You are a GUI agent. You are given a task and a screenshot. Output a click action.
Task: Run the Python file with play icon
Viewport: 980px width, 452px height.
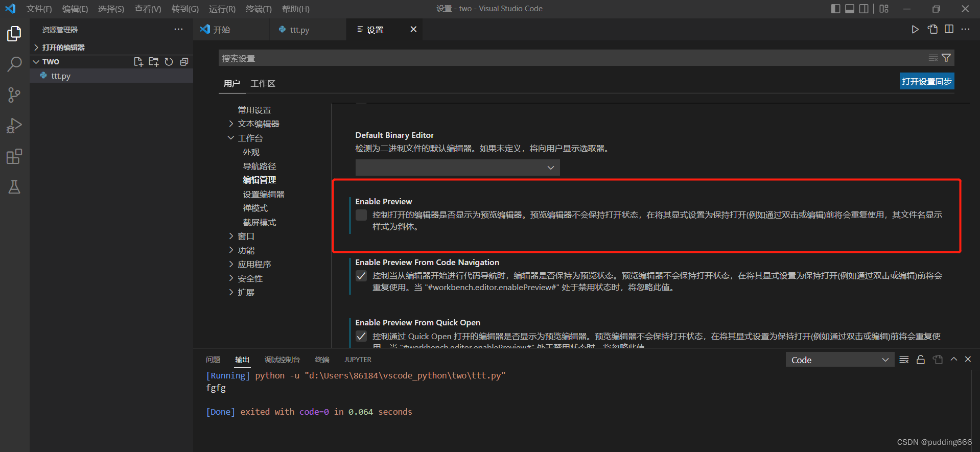click(915, 30)
